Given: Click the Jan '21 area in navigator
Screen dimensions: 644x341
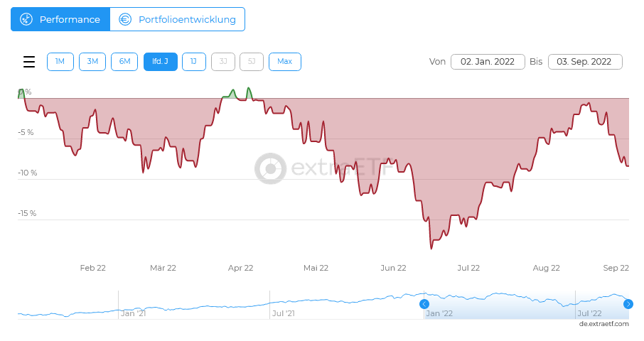Looking at the screenshot, I should click(x=134, y=313).
